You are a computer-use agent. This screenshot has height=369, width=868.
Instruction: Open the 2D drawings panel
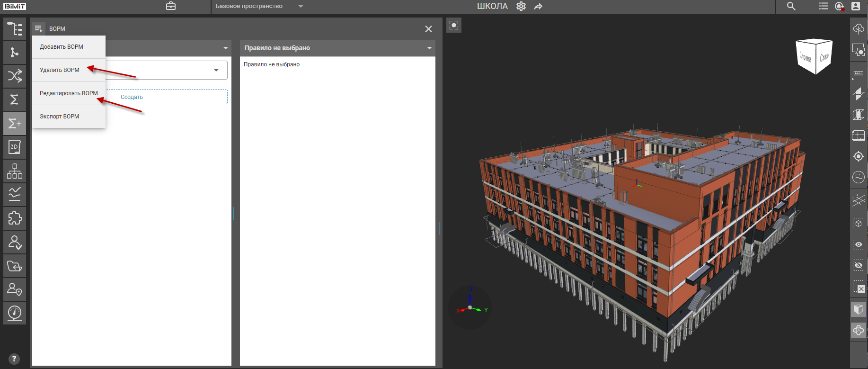click(x=15, y=147)
